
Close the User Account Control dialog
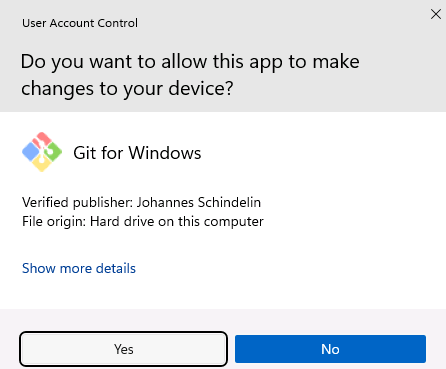point(436,14)
